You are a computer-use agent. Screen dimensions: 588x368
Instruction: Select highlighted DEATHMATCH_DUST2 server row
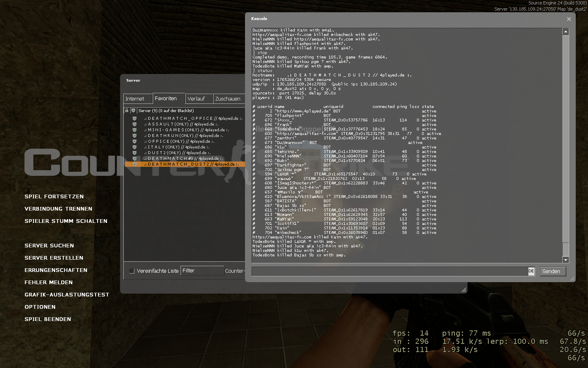point(185,164)
